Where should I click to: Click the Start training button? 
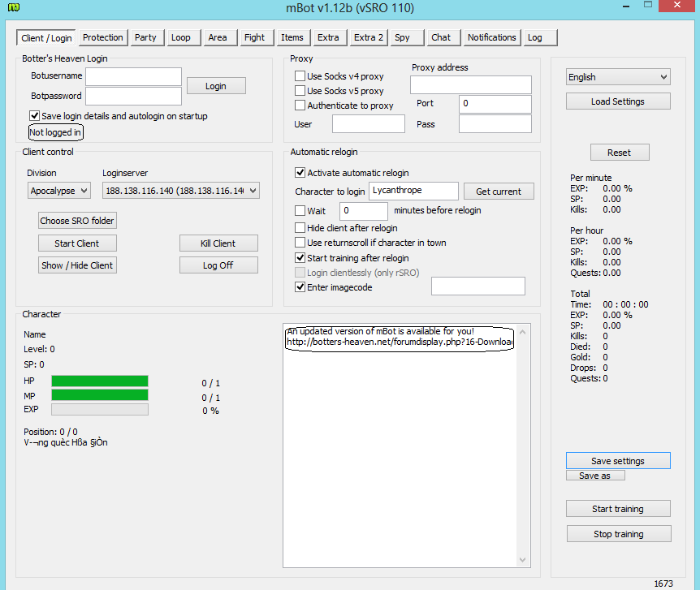[618, 508]
